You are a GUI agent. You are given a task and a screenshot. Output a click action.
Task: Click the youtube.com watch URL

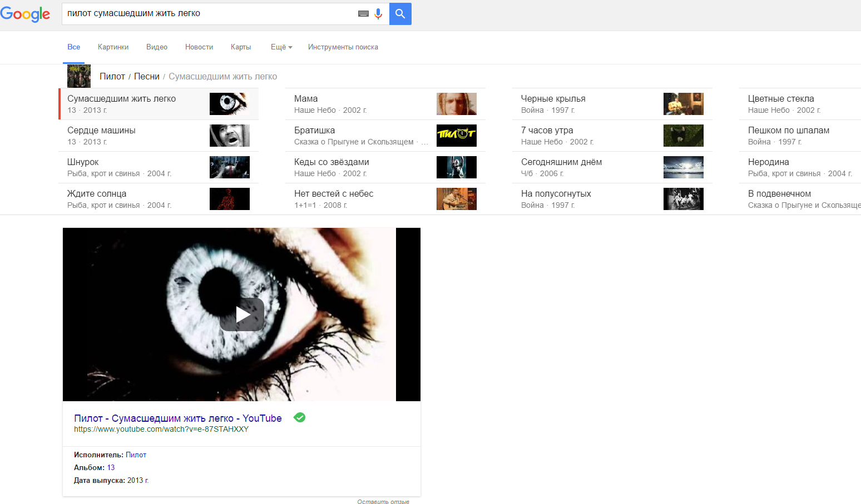(x=161, y=429)
